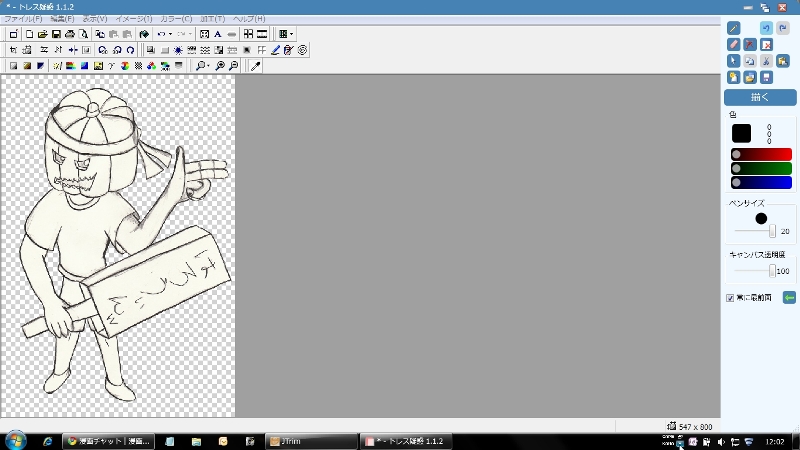Screen dimensions: 800x450
Task: Open the ヘルプ(H) menu
Action: [x=249, y=19]
